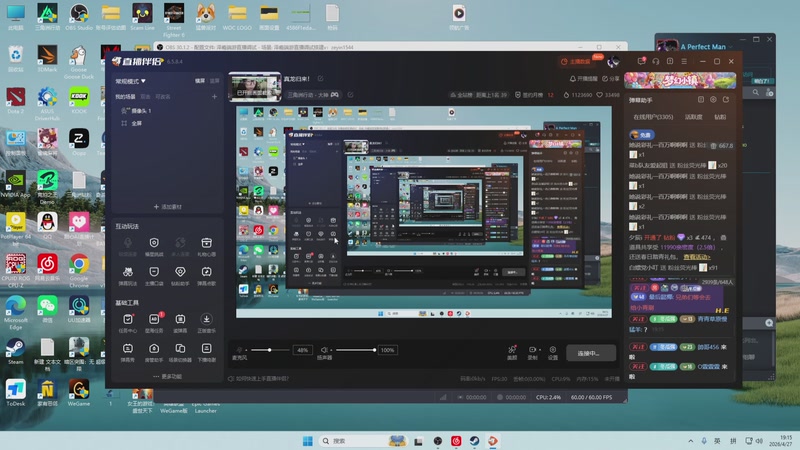
Task: Open the messages icon in title bar
Action: (641, 61)
